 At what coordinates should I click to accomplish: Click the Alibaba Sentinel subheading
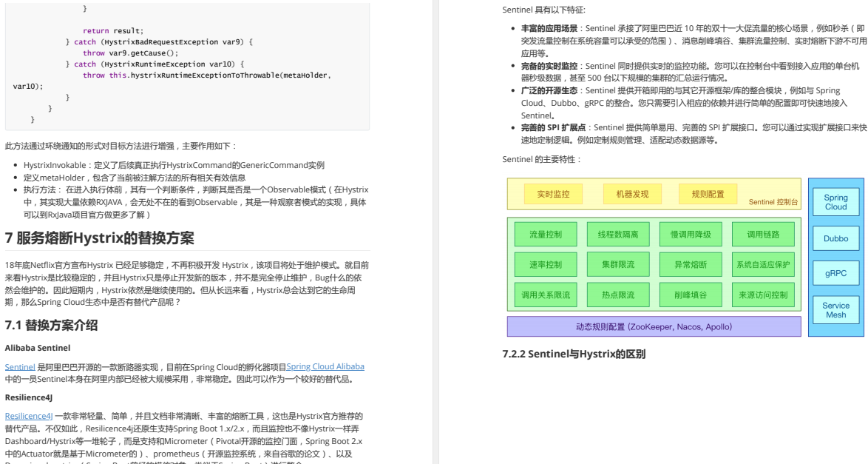click(x=38, y=348)
